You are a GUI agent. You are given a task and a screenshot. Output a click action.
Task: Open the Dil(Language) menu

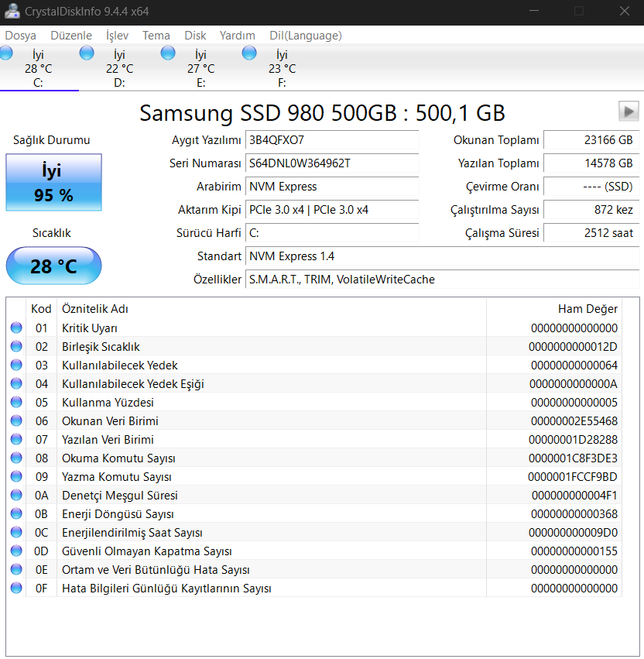pyautogui.click(x=305, y=36)
